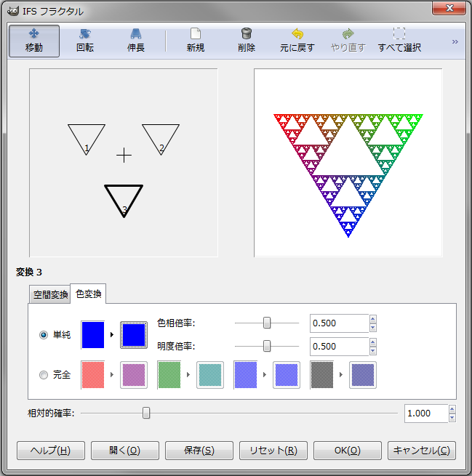This screenshot has height=476, width=472.
Task: Confirm with the OK(O) button
Action: click(348, 451)
